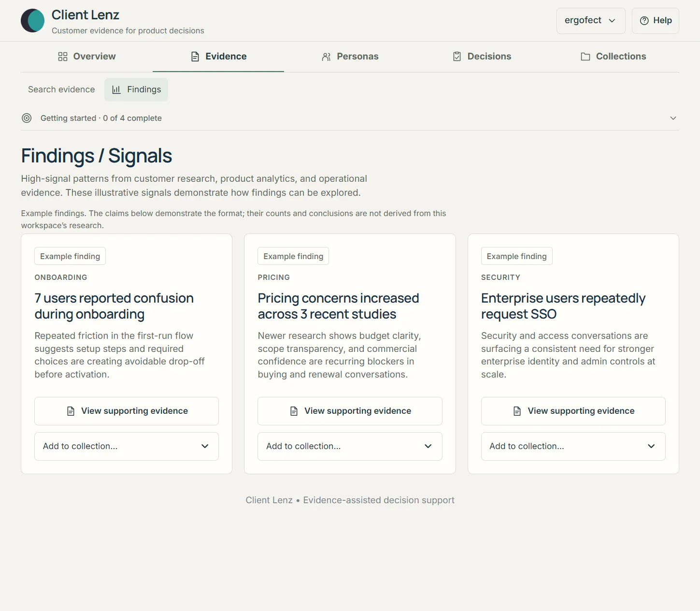The image size is (700, 611).
Task: Click the document icon in the Security card's evidence button
Action: coord(517,411)
